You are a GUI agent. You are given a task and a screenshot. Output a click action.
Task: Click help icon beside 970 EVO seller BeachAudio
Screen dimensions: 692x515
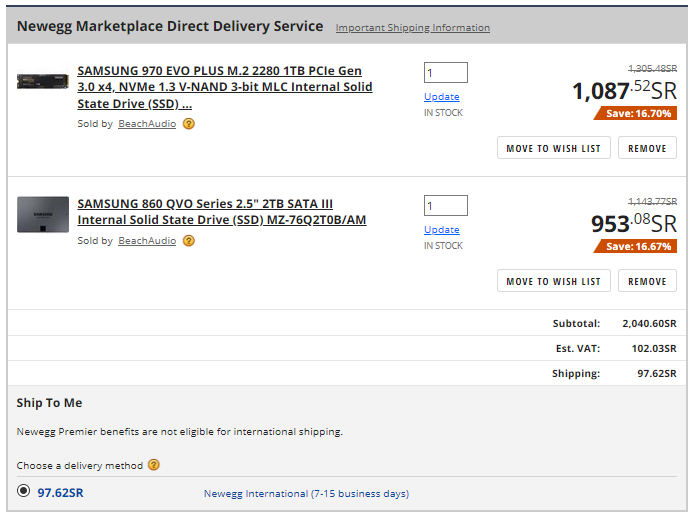coord(188,124)
